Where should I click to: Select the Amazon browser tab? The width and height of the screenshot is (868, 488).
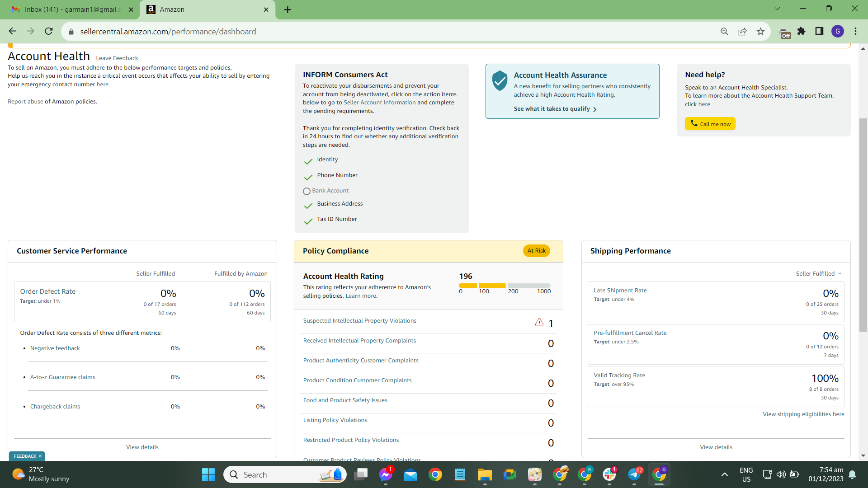[x=208, y=9]
